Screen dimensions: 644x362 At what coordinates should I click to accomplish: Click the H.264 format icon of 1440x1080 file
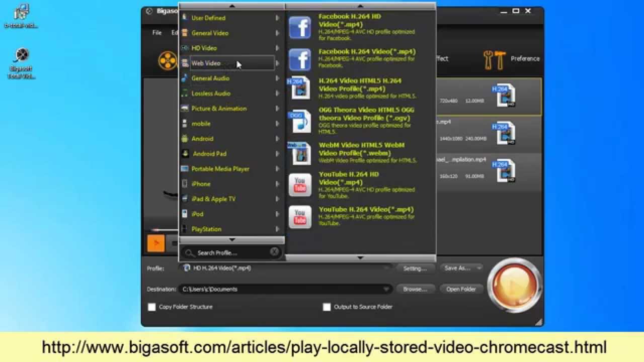(504, 133)
